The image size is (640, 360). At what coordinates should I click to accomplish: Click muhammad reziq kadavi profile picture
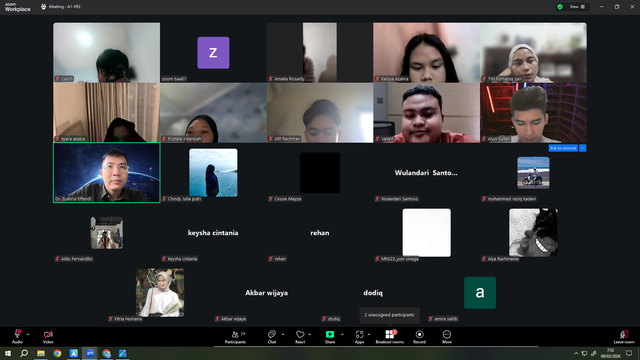(x=533, y=173)
